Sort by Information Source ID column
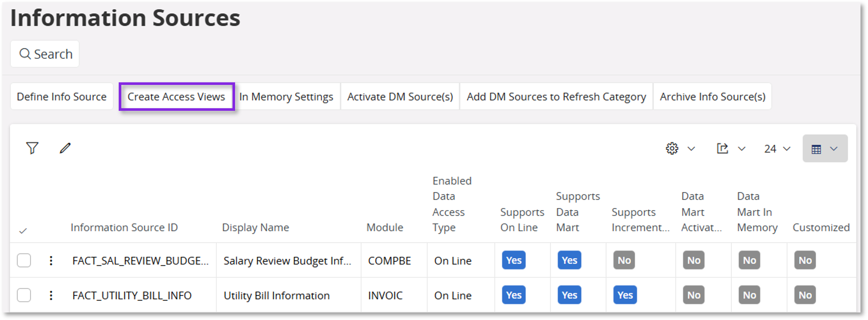868x320 pixels. click(x=124, y=228)
